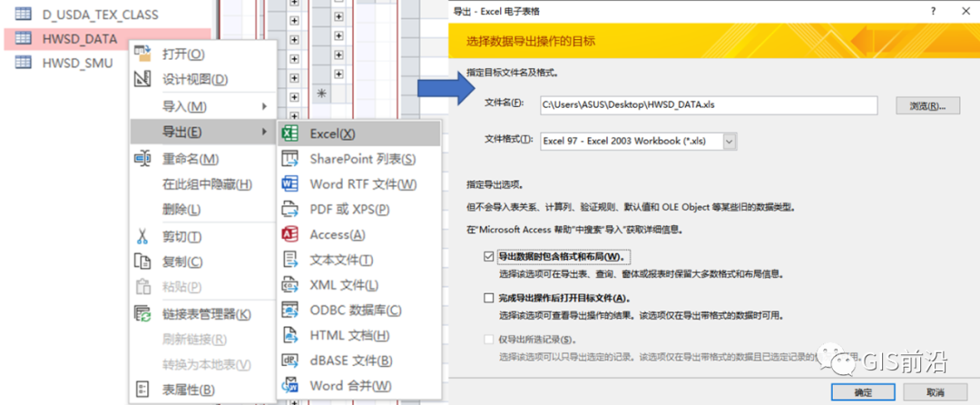Click the Open (打开) icon in context menu
This screenshot has height=405, width=980.
pos(143,54)
